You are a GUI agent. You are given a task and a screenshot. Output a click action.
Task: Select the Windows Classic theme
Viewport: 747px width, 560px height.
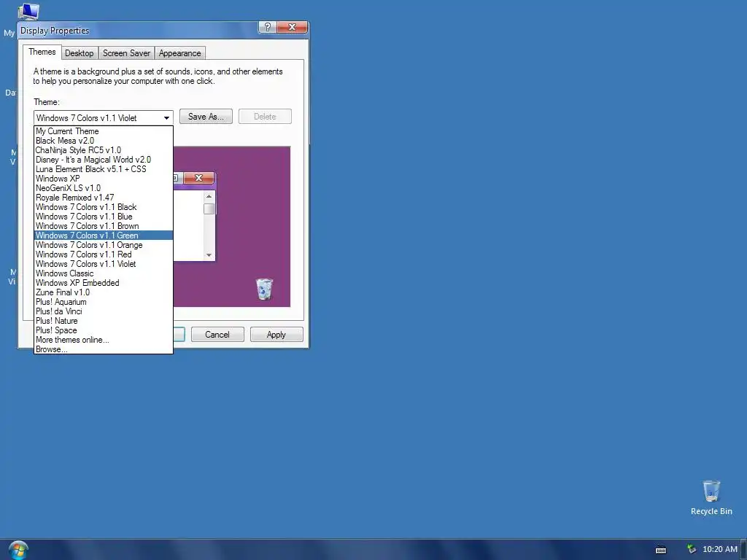coord(104,273)
